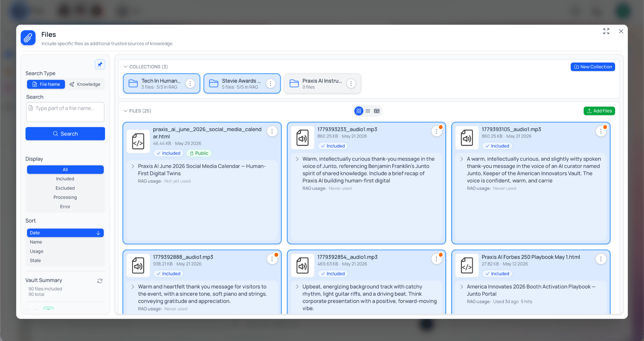This screenshot has width=644, height=341.
Task: Open options menu for Praxis AI Instru collection
Action: [x=351, y=84]
